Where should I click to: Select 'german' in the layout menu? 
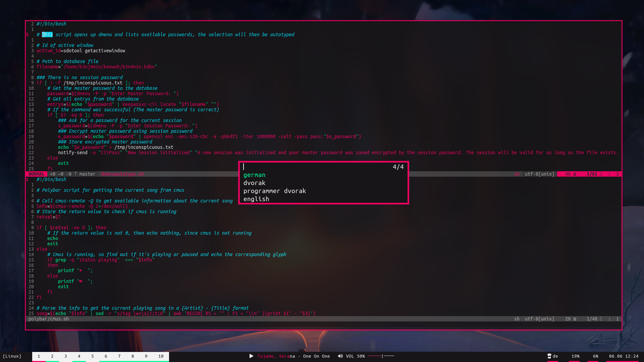pyautogui.click(x=254, y=175)
